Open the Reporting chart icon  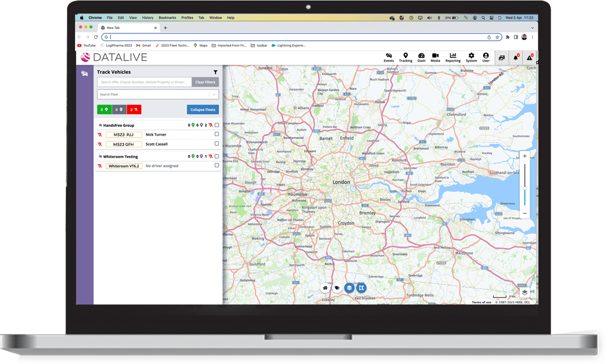click(453, 57)
